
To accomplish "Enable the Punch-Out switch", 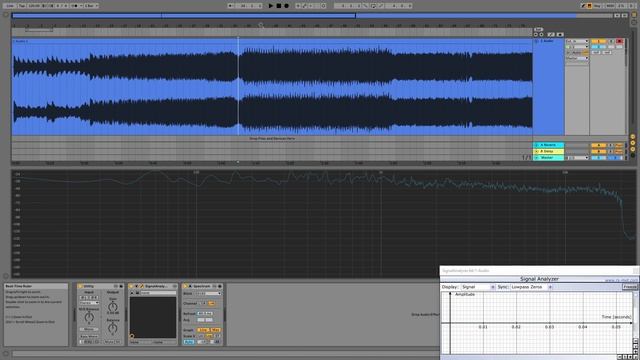I will coord(381,6).
